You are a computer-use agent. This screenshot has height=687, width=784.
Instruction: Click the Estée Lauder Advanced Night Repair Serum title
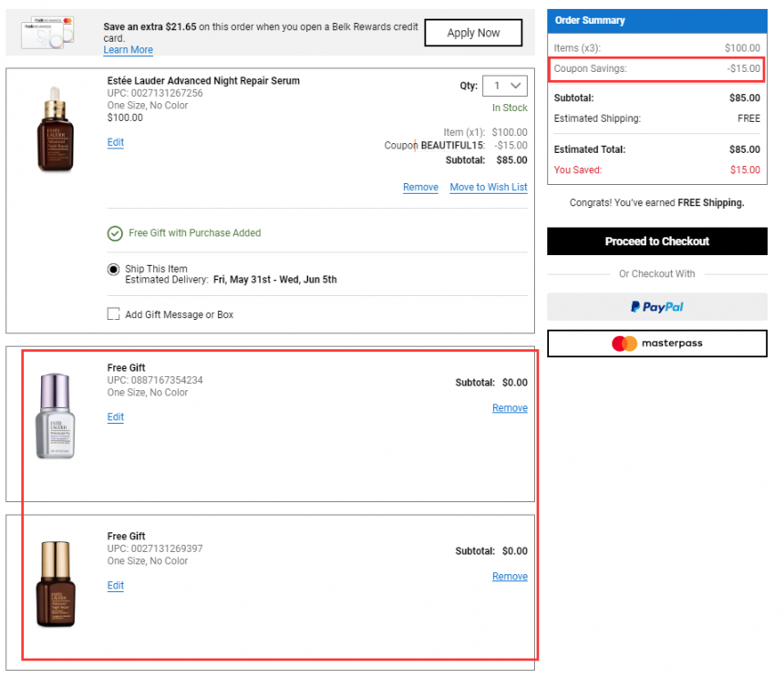coord(203,81)
